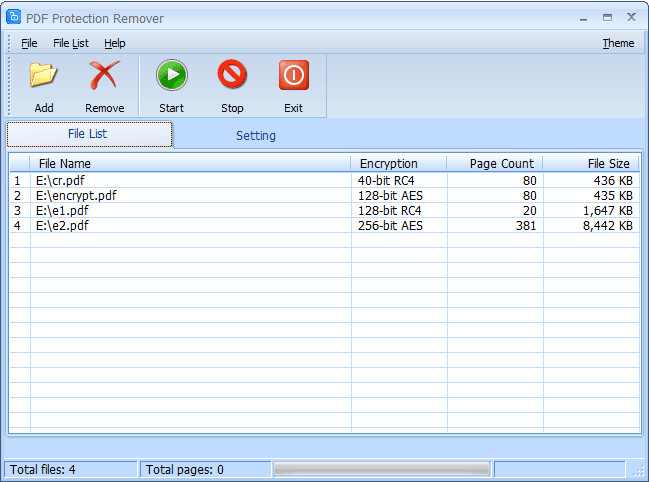The height and width of the screenshot is (482, 649).
Task: Click the window resize grip in the status bar corner
Action: pyautogui.click(x=640, y=471)
